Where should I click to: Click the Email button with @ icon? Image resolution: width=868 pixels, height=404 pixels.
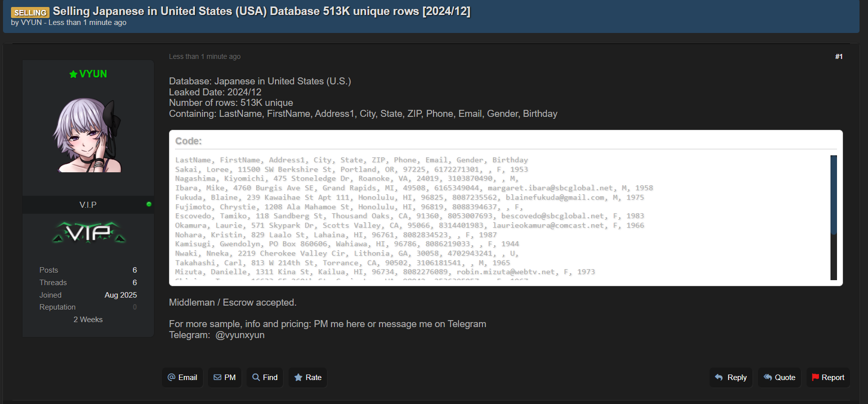[182, 378]
